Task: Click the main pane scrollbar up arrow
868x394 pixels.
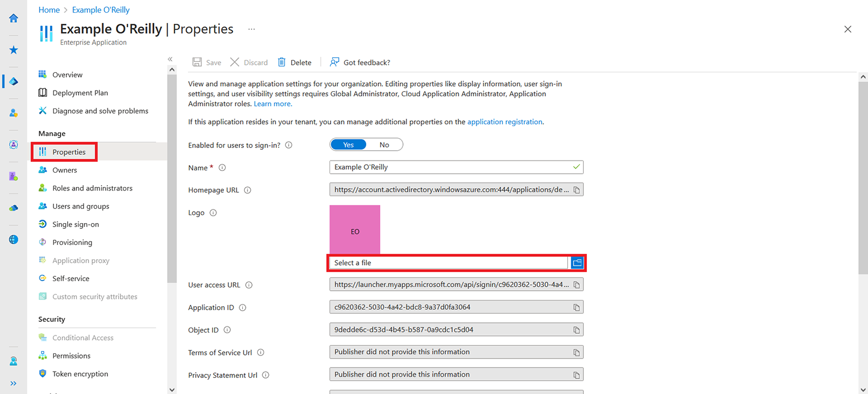Action: pos(863,76)
